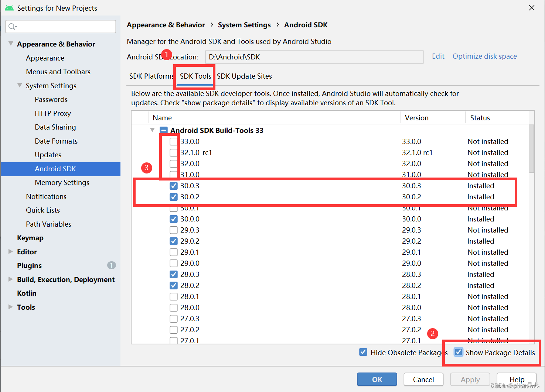Open Appearance settings page
The height and width of the screenshot is (392, 545).
click(45, 58)
